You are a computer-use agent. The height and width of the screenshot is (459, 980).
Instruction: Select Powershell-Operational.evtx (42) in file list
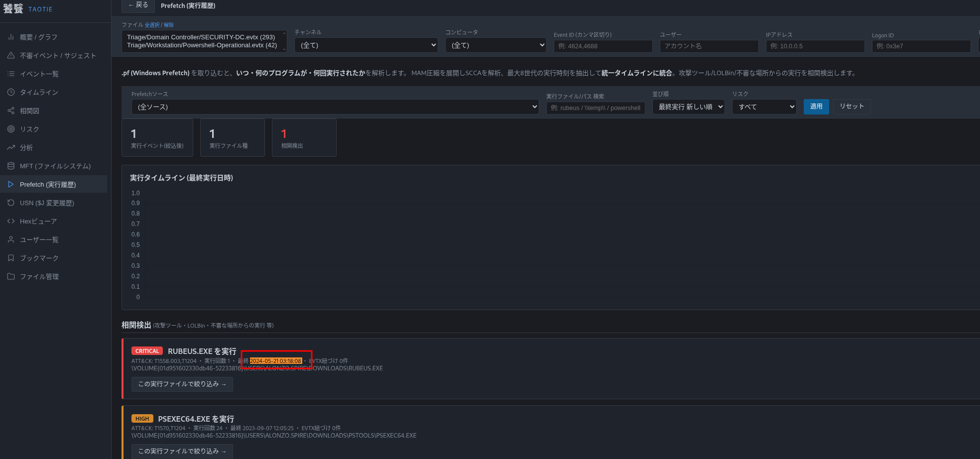coord(202,45)
